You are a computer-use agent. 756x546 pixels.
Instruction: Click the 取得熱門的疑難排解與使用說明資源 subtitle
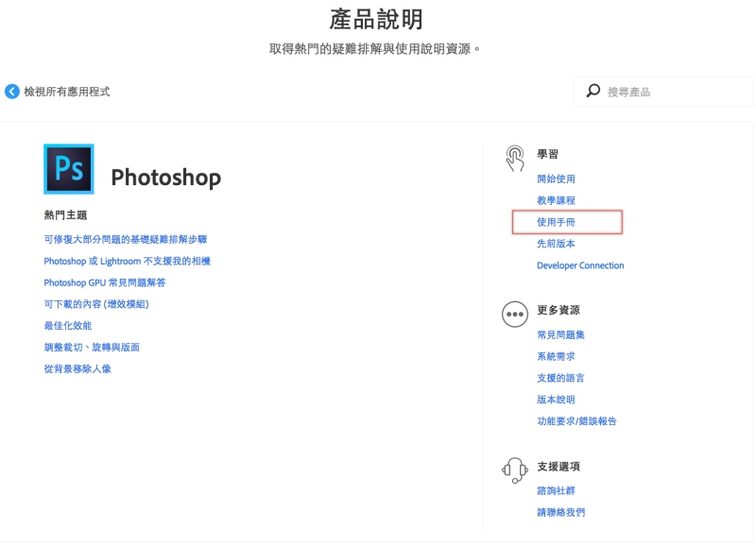click(x=374, y=49)
